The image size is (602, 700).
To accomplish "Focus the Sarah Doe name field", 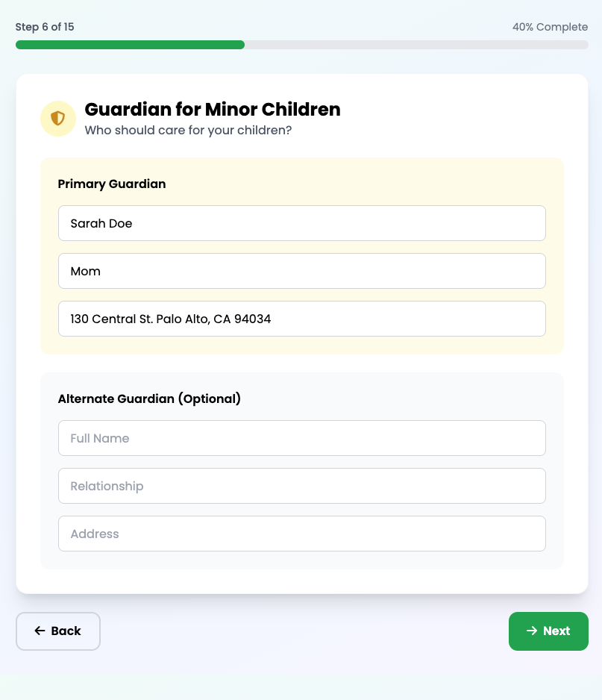I will click(301, 223).
